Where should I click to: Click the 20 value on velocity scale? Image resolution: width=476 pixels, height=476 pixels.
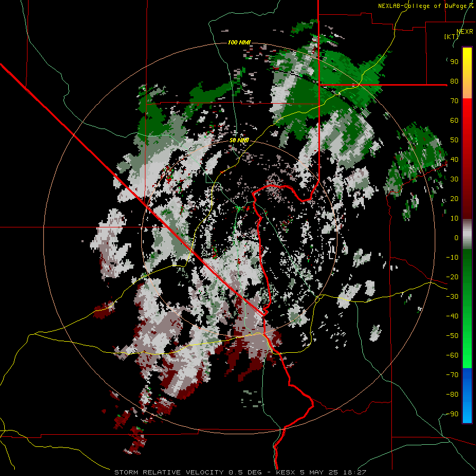tap(454, 199)
